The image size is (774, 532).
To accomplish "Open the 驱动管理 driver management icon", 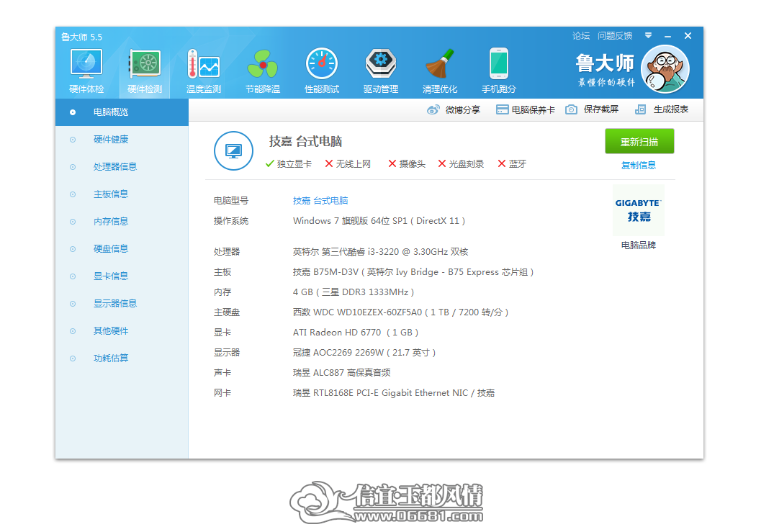I will click(381, 71).
